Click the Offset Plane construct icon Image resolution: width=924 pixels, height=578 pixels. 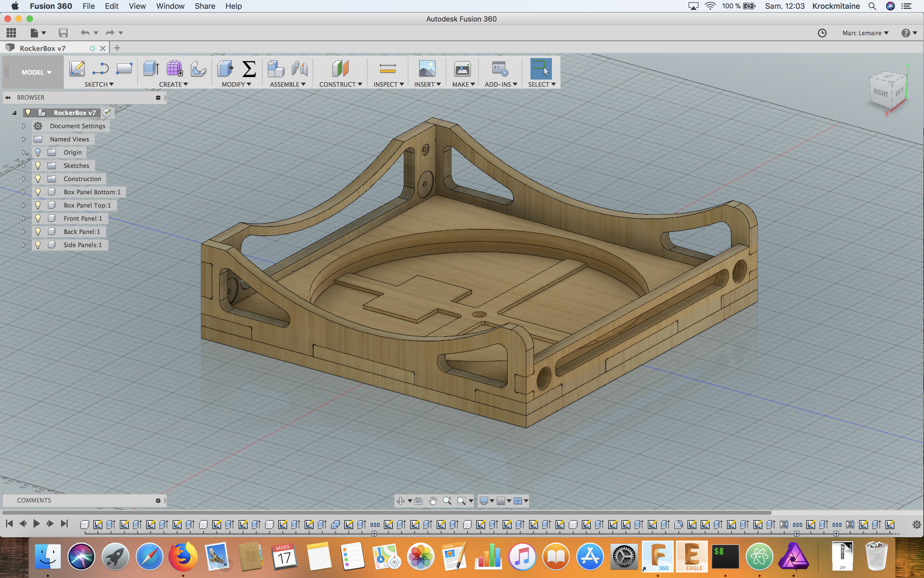[340, 69]
